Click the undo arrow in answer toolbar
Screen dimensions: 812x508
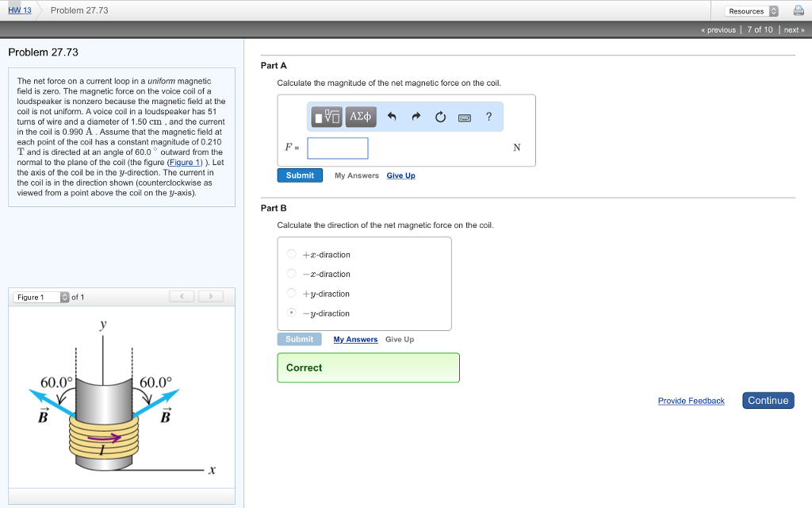pyautogui.click(x=392, y=117)
